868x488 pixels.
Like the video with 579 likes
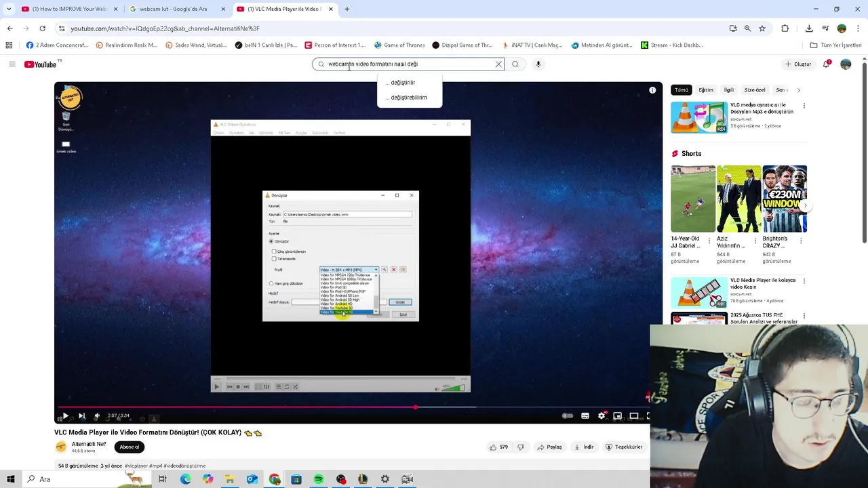pyautogui.click(x=499, y=447)
